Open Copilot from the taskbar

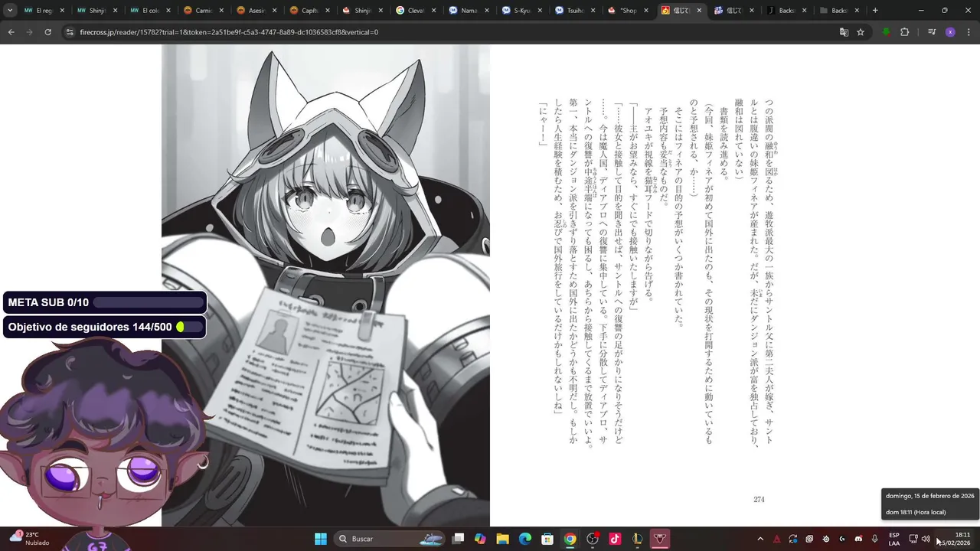click(480, 539)
